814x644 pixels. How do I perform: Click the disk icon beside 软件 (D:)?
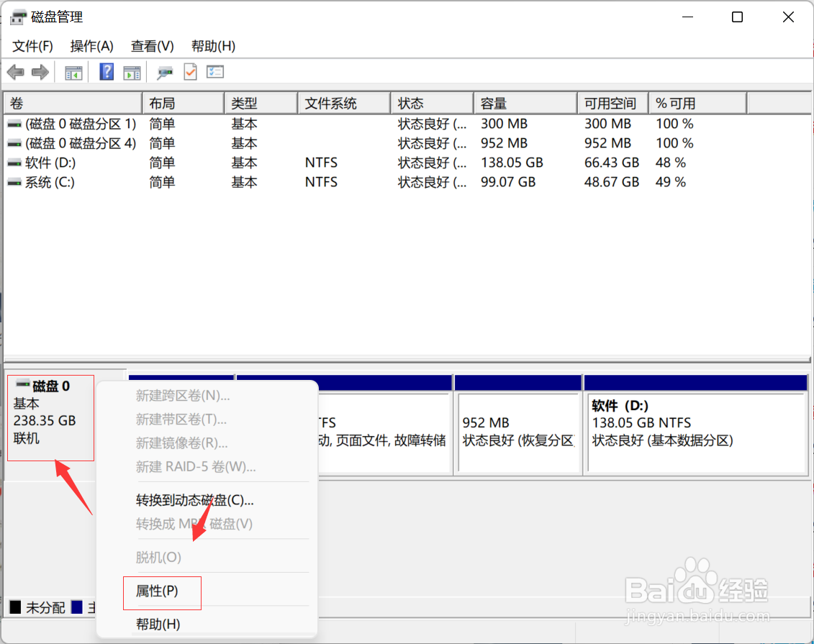14,163
